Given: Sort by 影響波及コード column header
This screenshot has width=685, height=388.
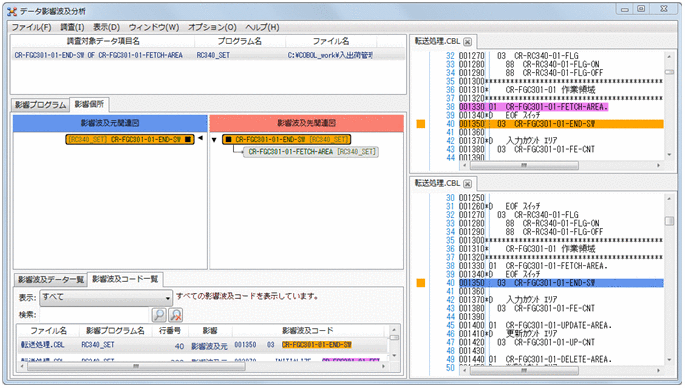Looking at the screenshot, I should coord(308,331).
